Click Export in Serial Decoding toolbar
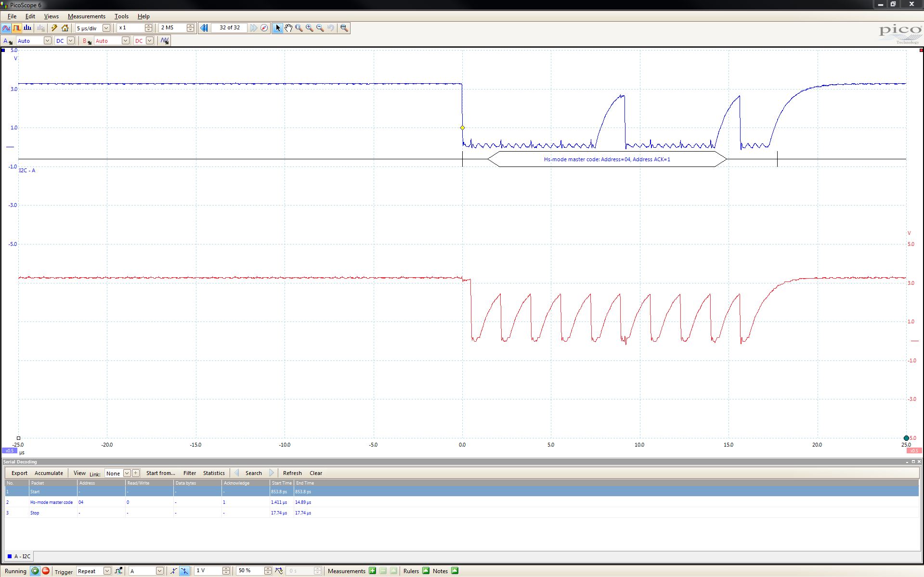The height and width of the screenshot is (577, 924). coord(19,473)
